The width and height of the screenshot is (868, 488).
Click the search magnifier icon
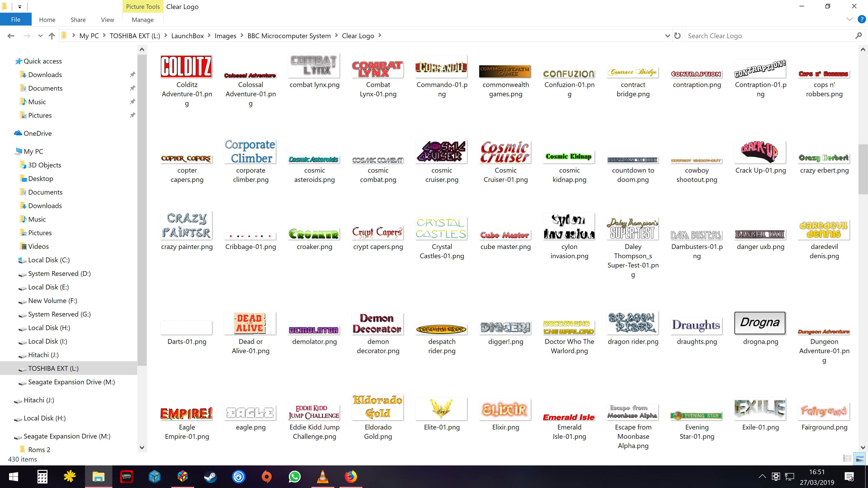(858, 36)
